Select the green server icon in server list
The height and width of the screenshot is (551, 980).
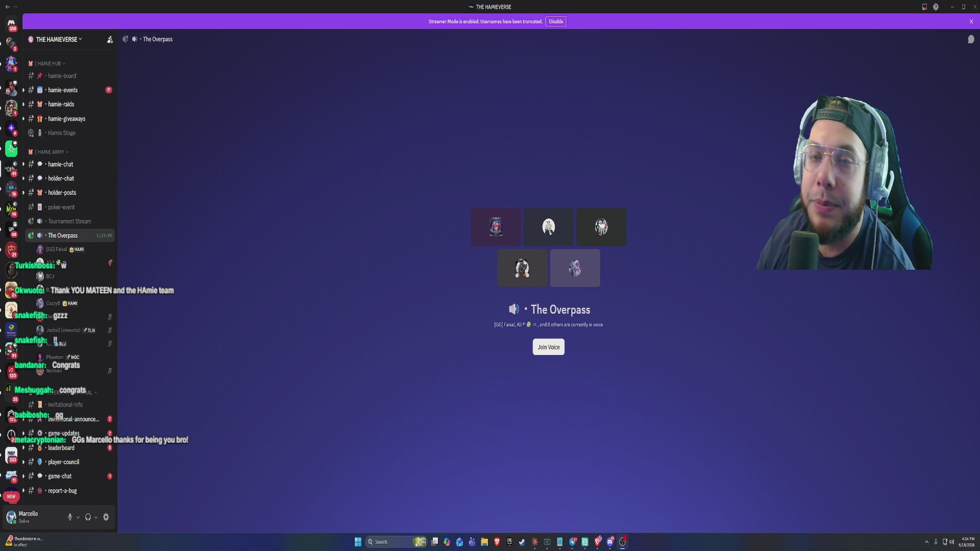[11, 149]
